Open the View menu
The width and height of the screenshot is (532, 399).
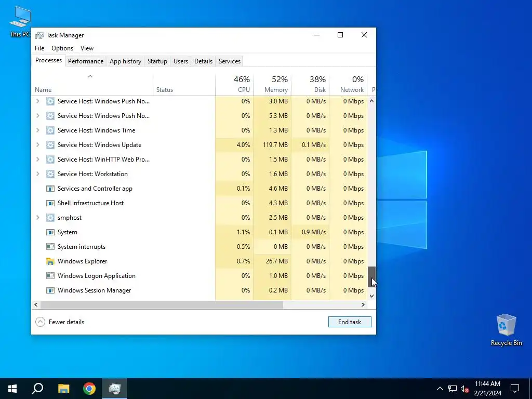(x=87, y=48)
